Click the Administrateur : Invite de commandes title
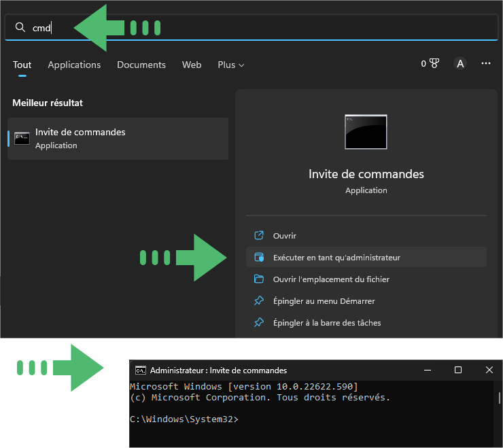 [218, 371]
